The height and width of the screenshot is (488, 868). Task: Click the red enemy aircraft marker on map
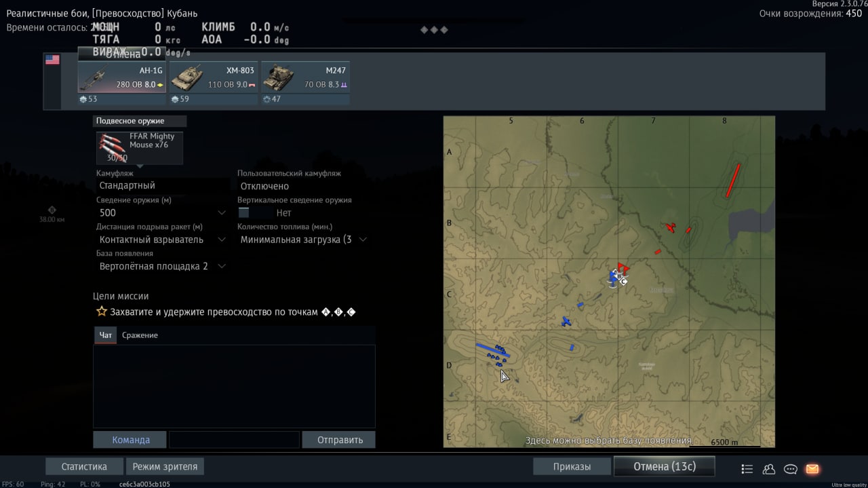(x=671, y=227)
